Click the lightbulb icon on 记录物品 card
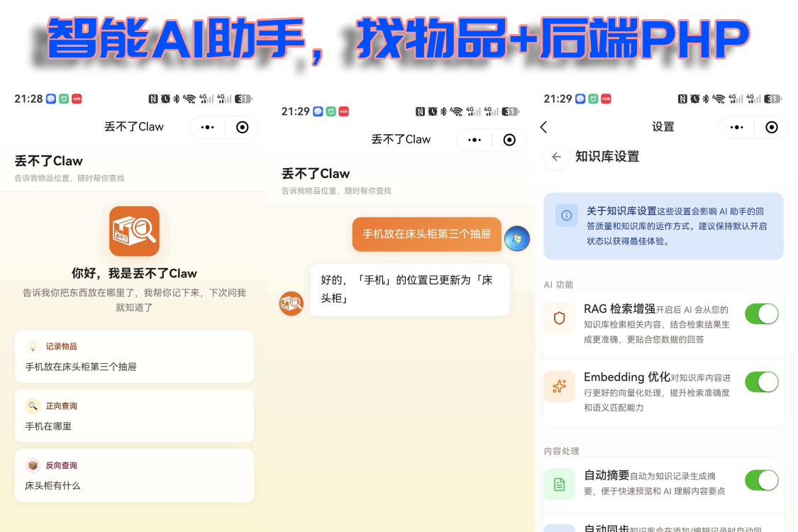 (x=33, y=347)
